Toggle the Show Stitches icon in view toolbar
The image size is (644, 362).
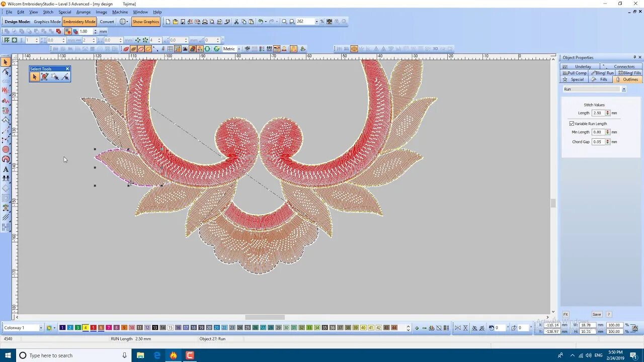(x=133, y=49)
